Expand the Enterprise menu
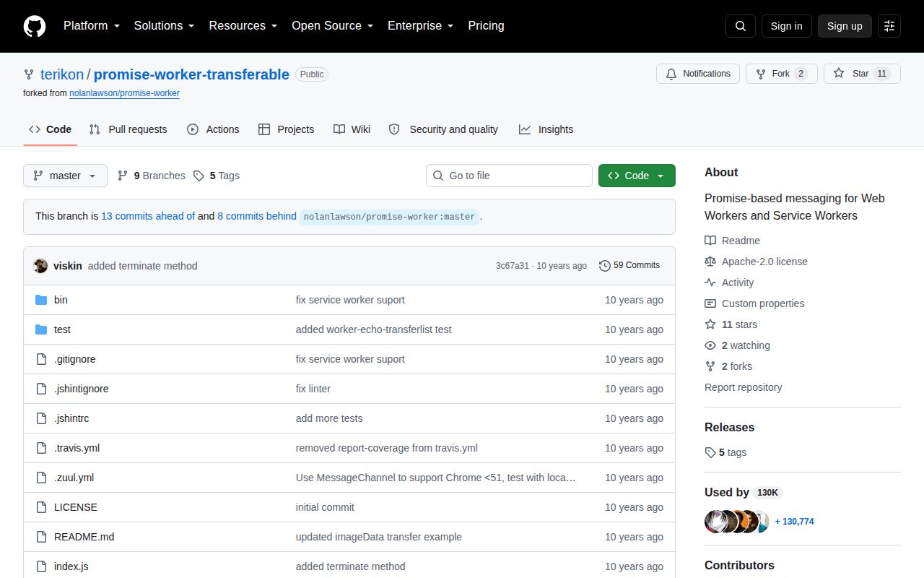The width and height of the screenshot is (924, 578). coord(420,26)
